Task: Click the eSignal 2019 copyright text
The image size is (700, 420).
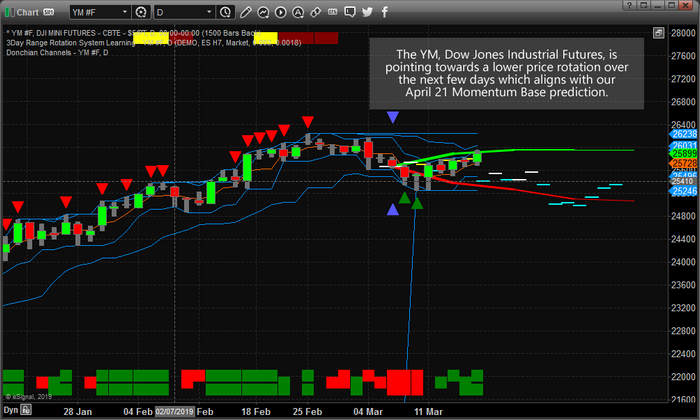Action: tap(29, 396)
